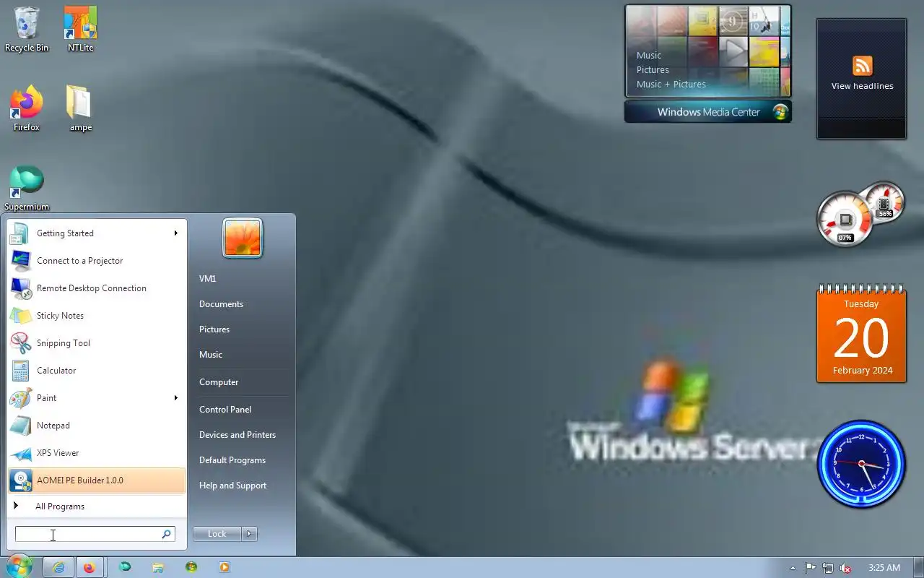Image resolution: width=924 pixels, height=578 pixels.
Task: Open Paint from Start menu
Action: (97, 398)
